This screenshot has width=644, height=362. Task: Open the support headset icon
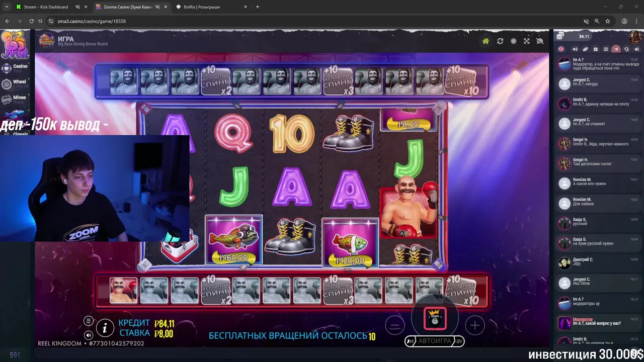point(626,49)
